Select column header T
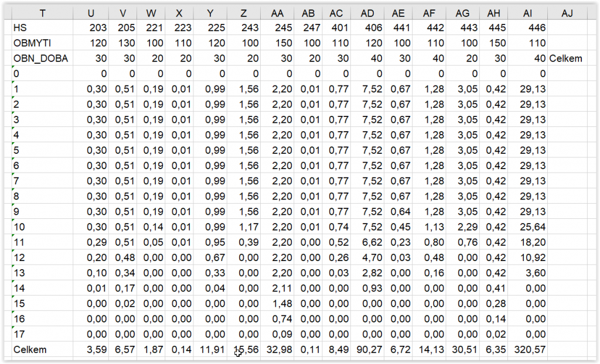The height and width of the screenshot is (364, 600). pos(42,13)
